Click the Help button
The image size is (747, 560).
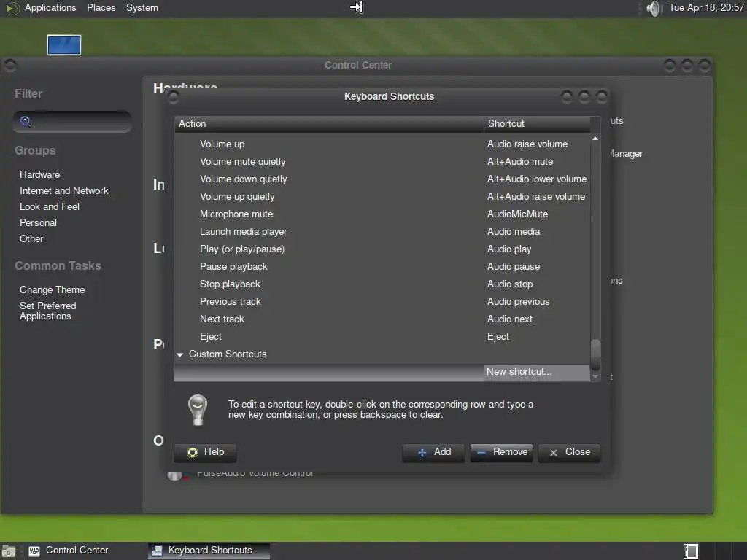(205, 452)
